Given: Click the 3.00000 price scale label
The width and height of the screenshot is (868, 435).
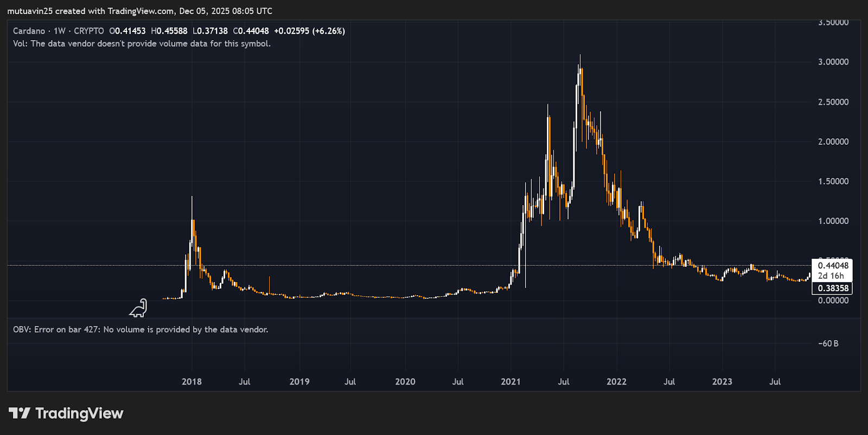Looking at the screenshot, I should 833,62.
